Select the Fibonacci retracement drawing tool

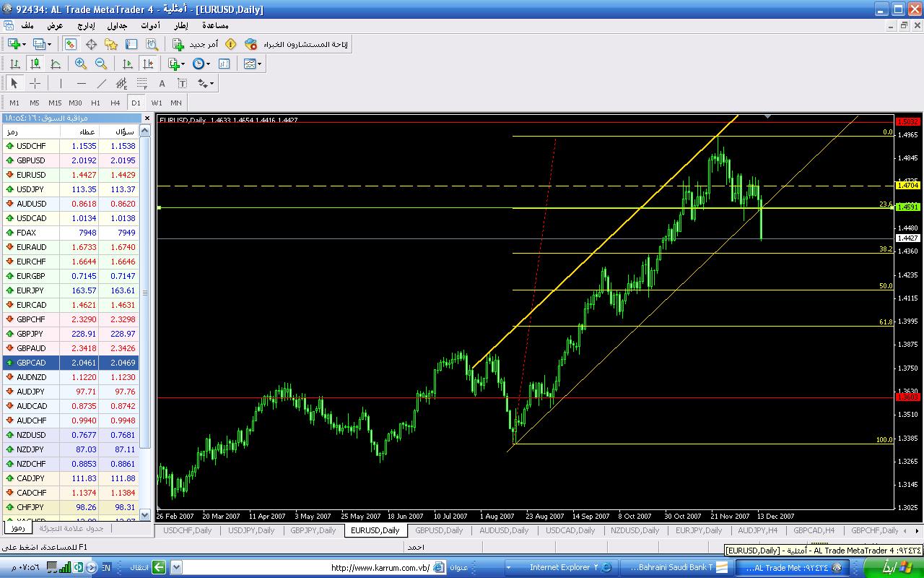tap(142, 83)
